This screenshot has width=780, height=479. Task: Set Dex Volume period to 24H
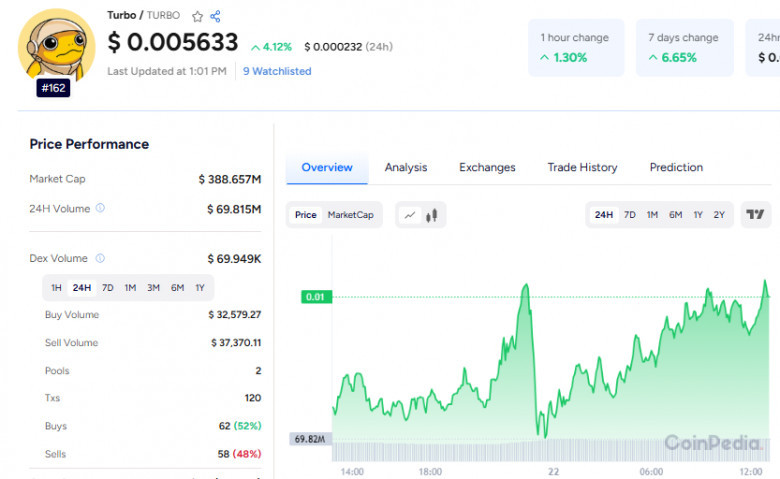click(82, 288)
